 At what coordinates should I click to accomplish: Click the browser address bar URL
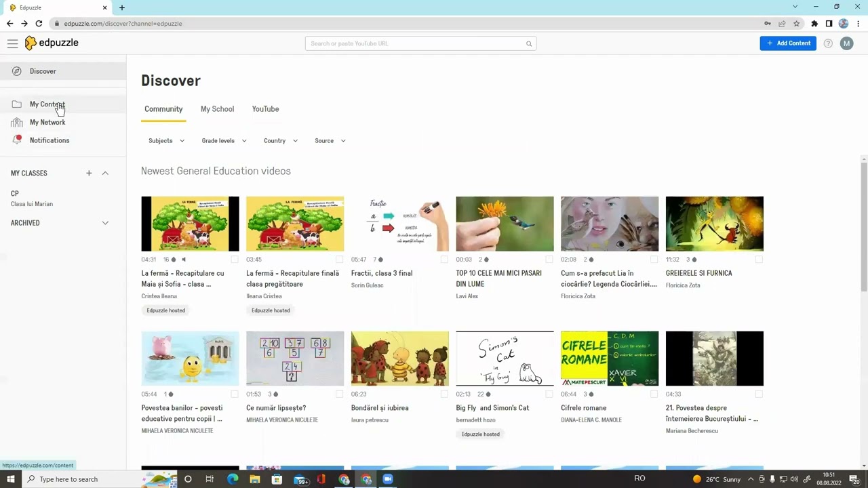(x=123, y=24)
